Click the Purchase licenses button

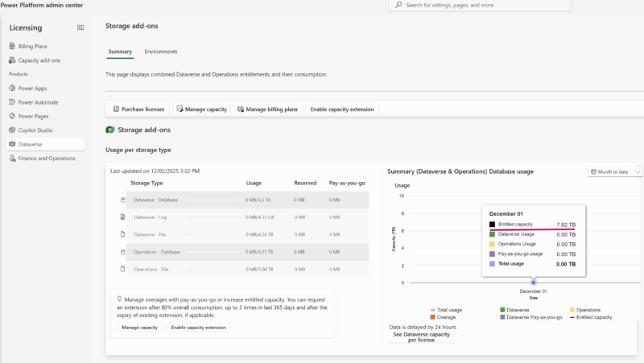click(138, 109)
